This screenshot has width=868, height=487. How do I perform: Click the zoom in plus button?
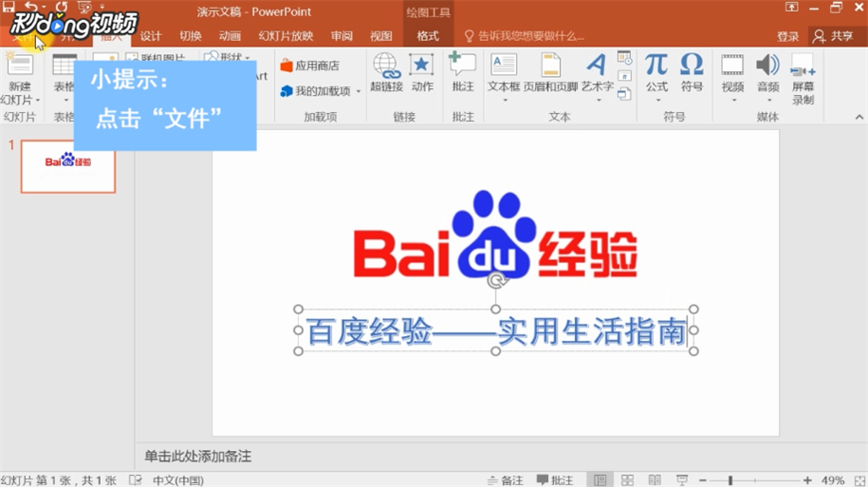pyautogui.click(x=807, y=480)
